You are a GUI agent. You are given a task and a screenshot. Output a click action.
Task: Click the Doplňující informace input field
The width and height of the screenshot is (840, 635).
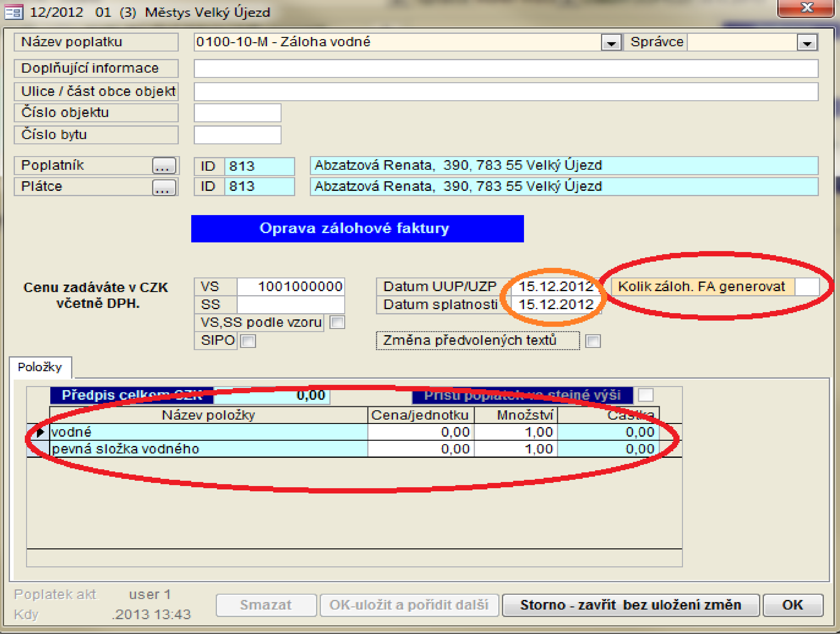click(506, 69)
